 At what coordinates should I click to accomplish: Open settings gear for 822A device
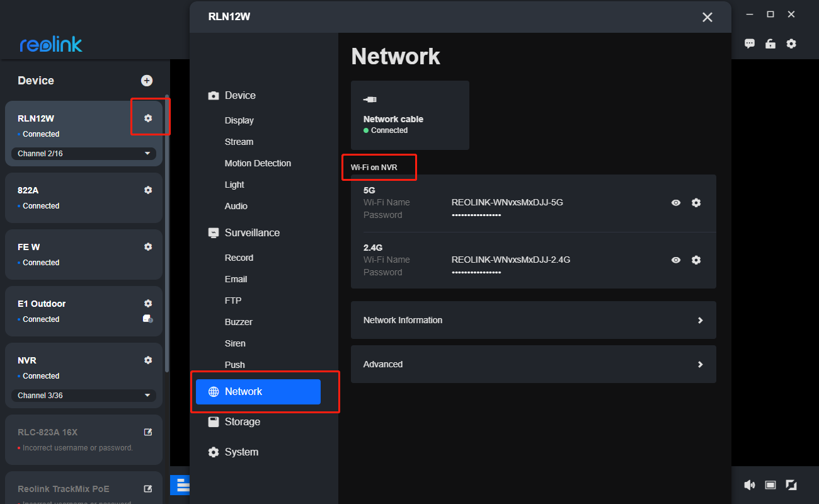click(x=148, y=190)
